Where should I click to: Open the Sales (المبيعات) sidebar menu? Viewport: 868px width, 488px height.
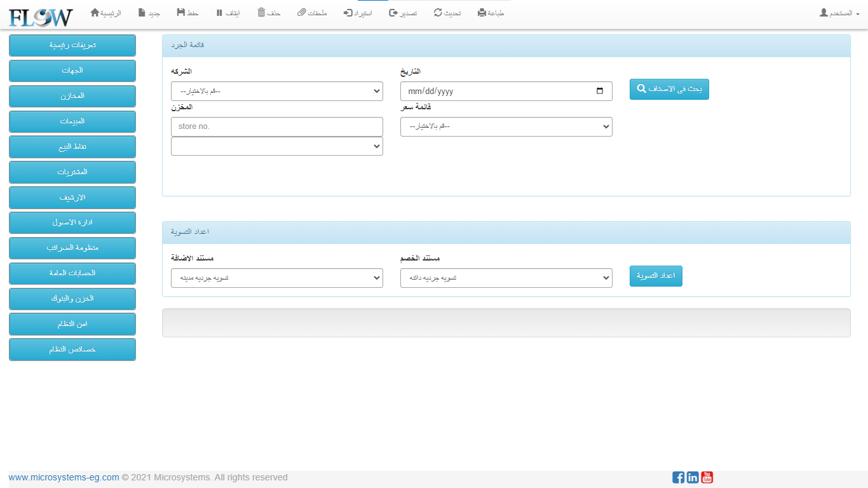(72, 121)
